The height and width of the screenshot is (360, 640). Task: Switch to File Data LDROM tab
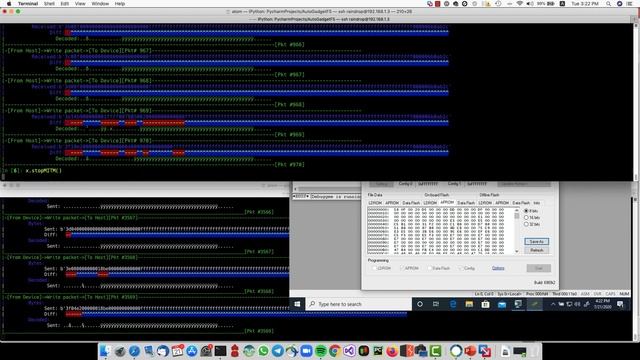coord(375,203)
